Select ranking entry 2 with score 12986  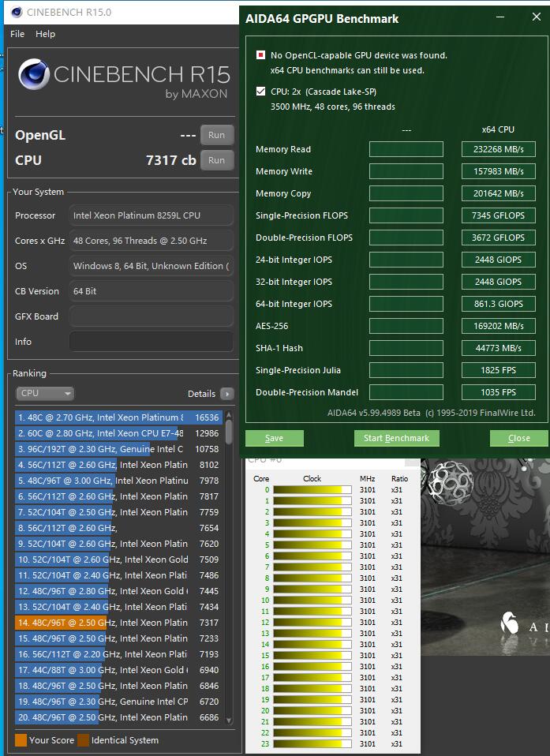pyautogui.click(x=118, y=433)
